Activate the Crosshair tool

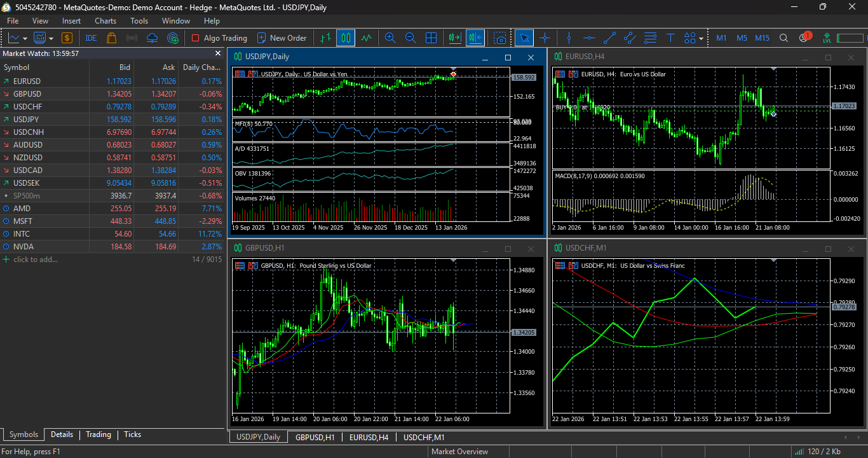click(x=545, y=38)
